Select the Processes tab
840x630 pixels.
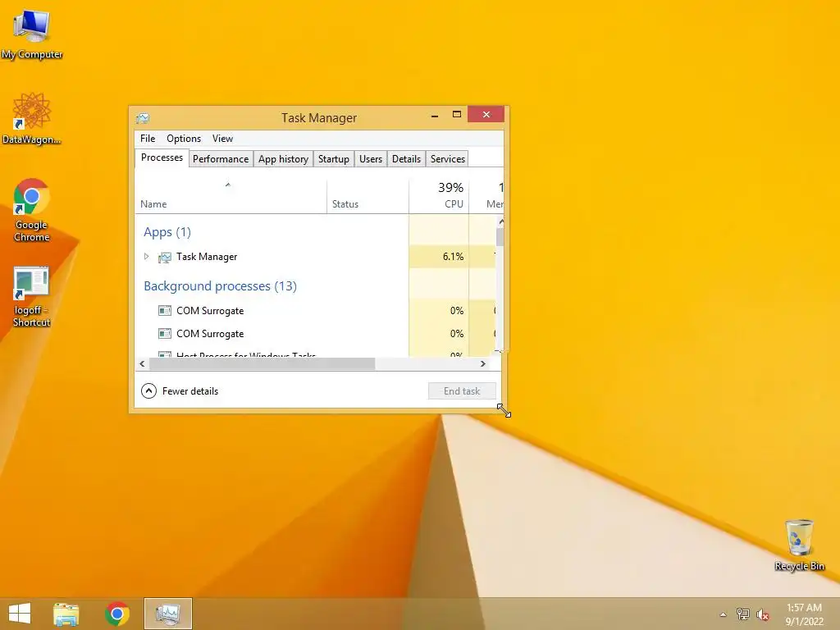pyautogui.click(x=162, y=157)
